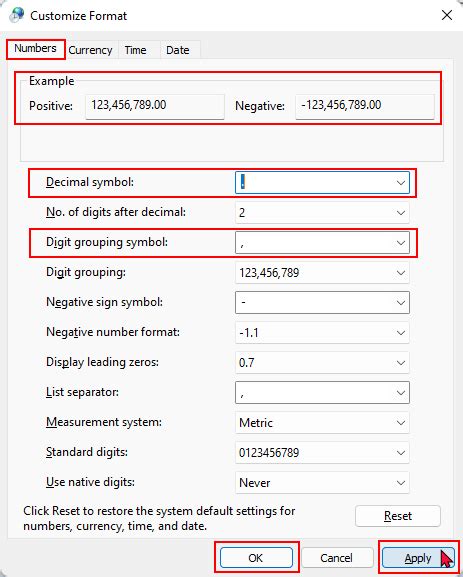The height and width of the screenshot is (577, 463).
Task: Open the Standard digits dropdown
Action: 322,453
